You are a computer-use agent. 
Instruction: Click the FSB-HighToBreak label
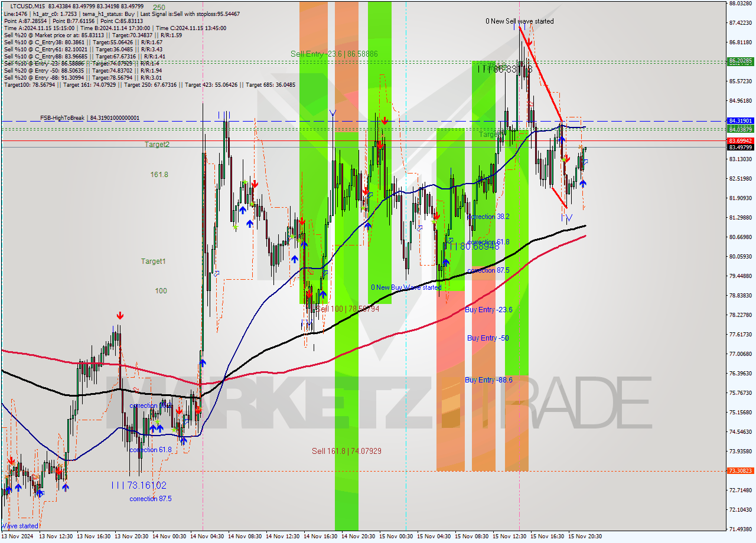point(90,118)
